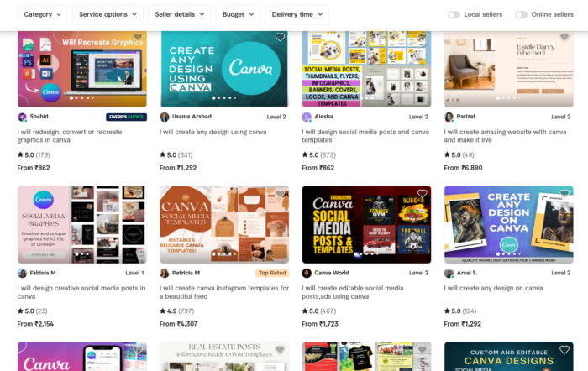This screenshot has height=371, width=588.
Task: Click Shahid's seller avatar
Action: pyautogui.click(x=23, y=117)
